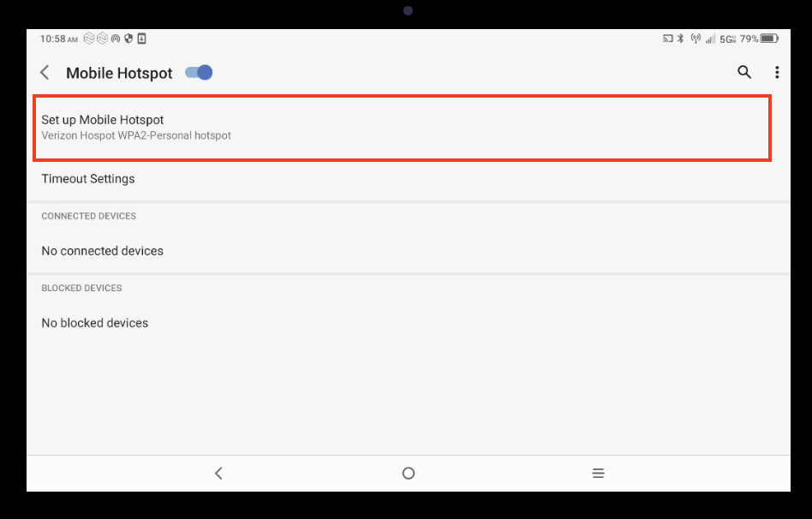Open Set up Mobile Hotspot
812x519 pixels.
402,128
